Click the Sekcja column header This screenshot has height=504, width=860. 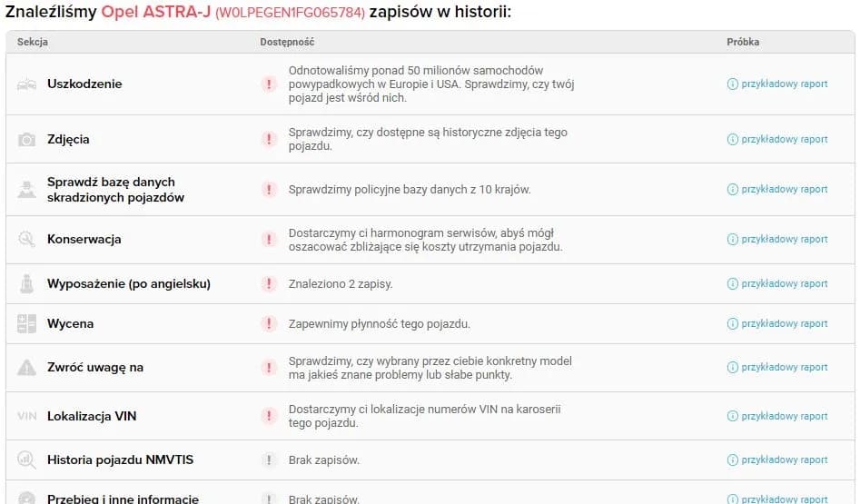pyautogui.click(x=33, y=43)
